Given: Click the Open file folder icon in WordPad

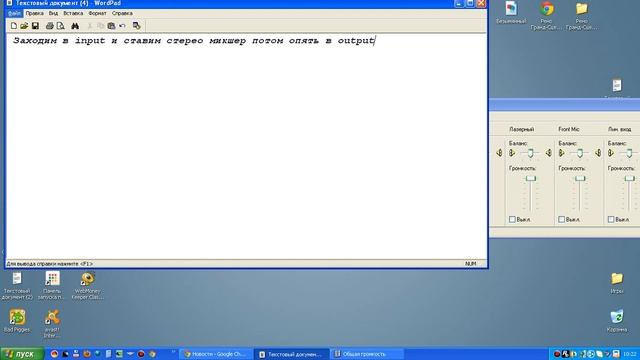Looking at the screenshot, I should point(24,26).
